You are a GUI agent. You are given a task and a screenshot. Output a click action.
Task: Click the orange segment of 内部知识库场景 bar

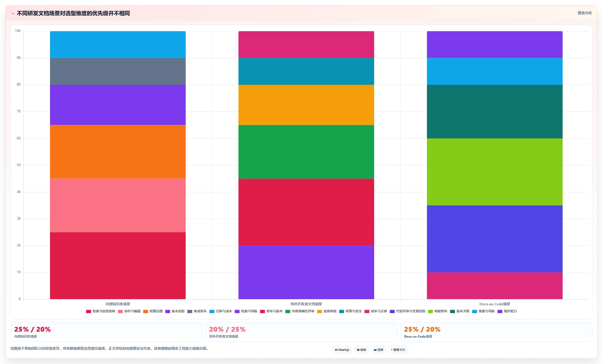[118, 152]
